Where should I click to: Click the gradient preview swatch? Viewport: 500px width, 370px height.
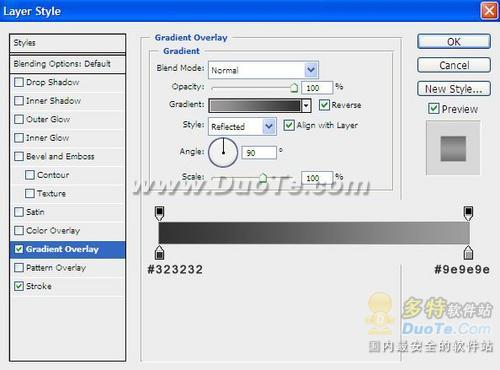click(x=255, y=106)
